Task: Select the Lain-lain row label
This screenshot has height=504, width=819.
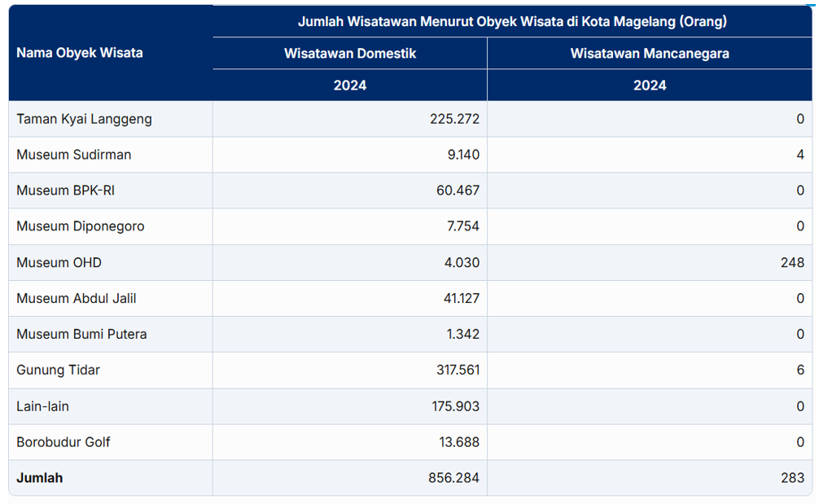Action: [x=48, y=405]
